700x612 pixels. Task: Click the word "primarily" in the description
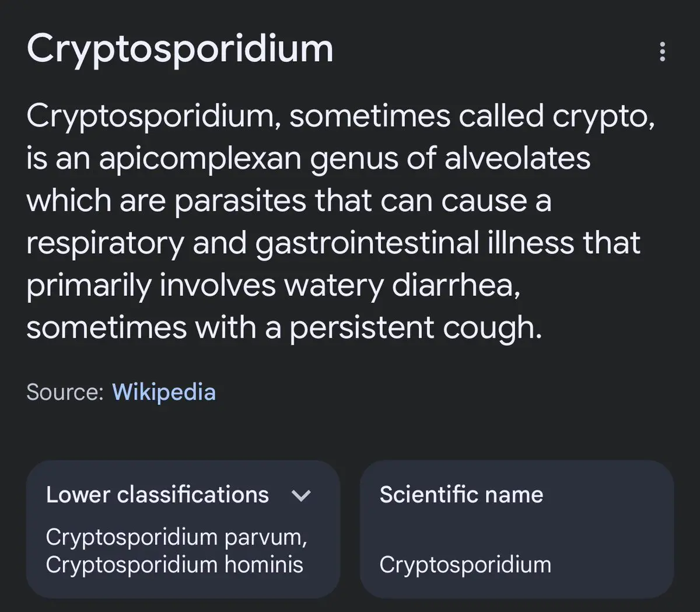pos(89,286)
